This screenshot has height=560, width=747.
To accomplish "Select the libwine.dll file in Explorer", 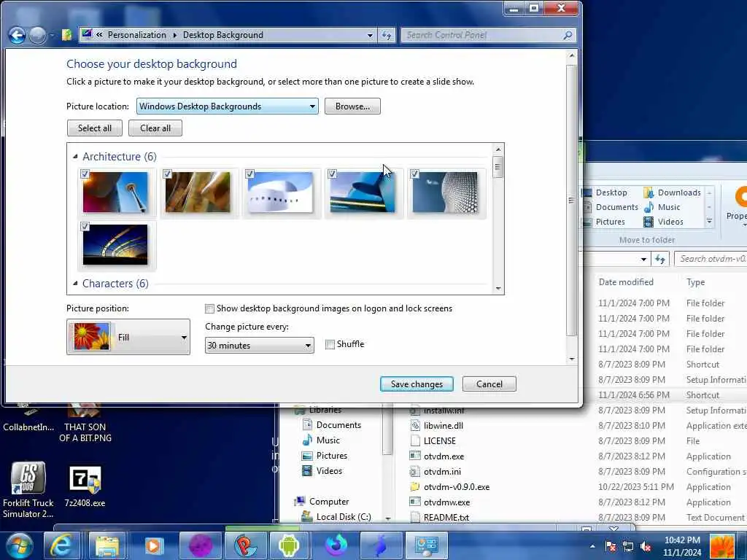I will click(x=443, y=426).
